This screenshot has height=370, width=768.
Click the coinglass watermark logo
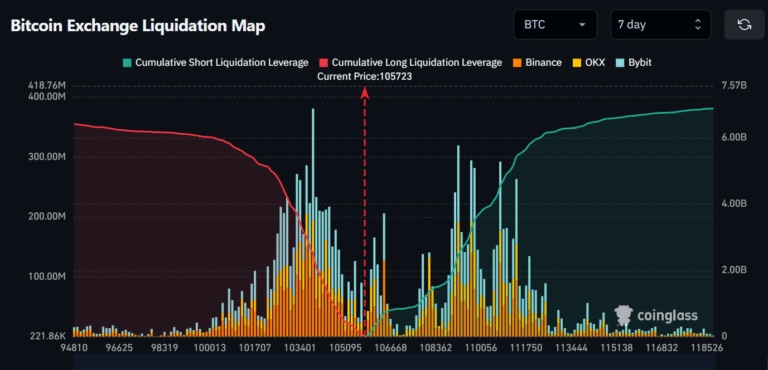(656, 316)
